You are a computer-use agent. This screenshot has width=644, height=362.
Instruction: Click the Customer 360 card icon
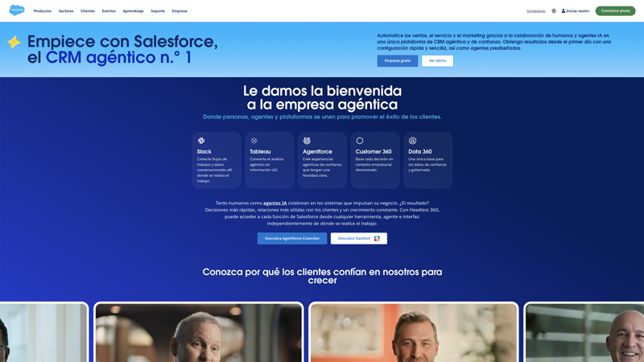(x=360, y=141)
